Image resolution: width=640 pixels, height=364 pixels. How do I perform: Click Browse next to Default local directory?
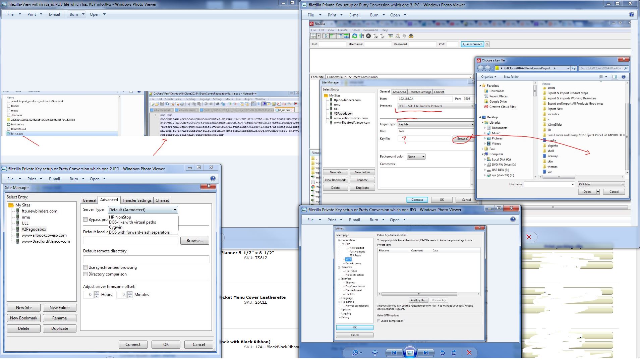(194, 241)
